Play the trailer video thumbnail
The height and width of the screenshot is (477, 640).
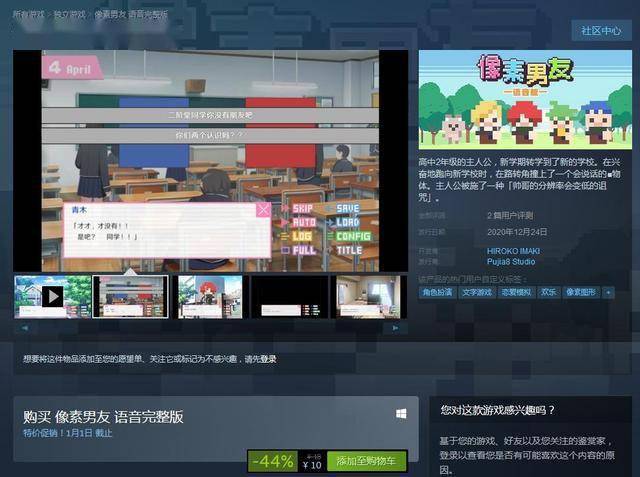(53, 297)
